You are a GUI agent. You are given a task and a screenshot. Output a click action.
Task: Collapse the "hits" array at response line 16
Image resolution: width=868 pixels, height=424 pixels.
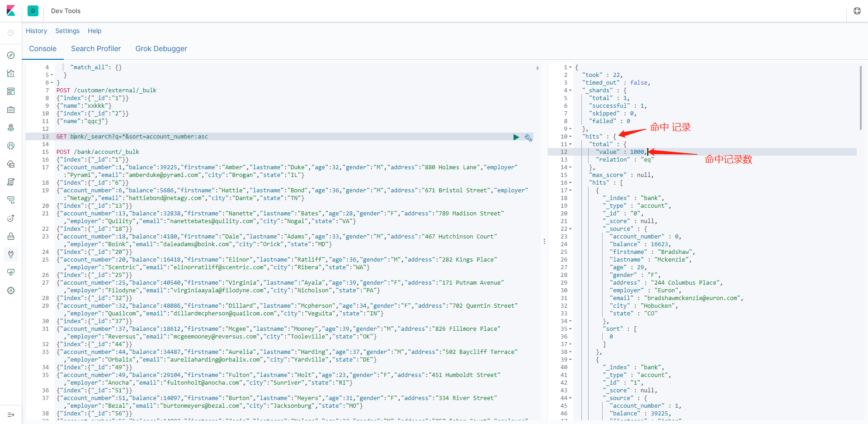571,183
